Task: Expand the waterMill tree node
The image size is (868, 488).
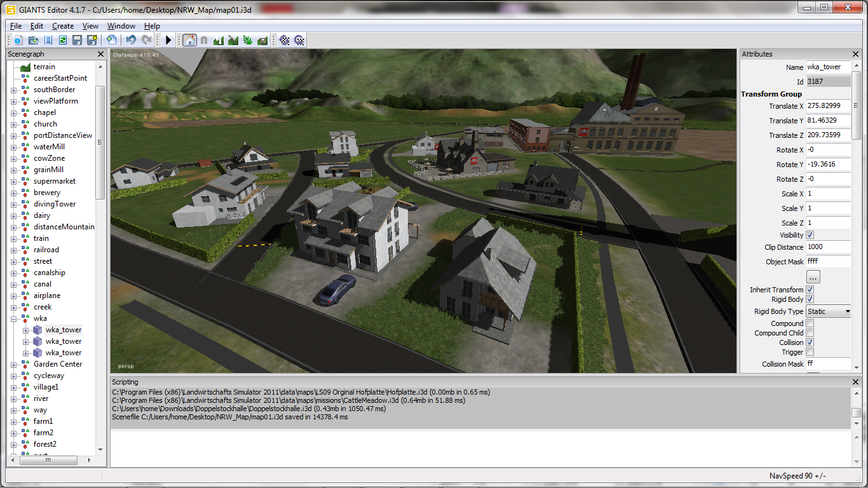Action: click(13, 147)
